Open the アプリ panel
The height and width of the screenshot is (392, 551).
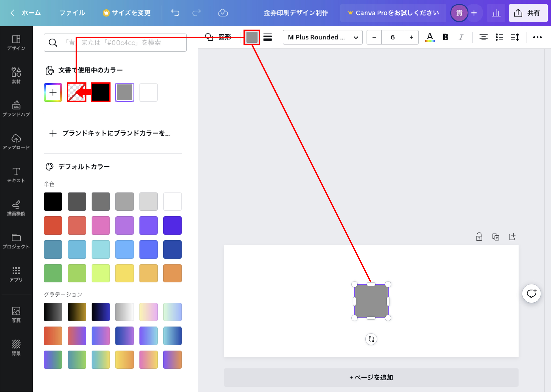(x=16, y=274)
